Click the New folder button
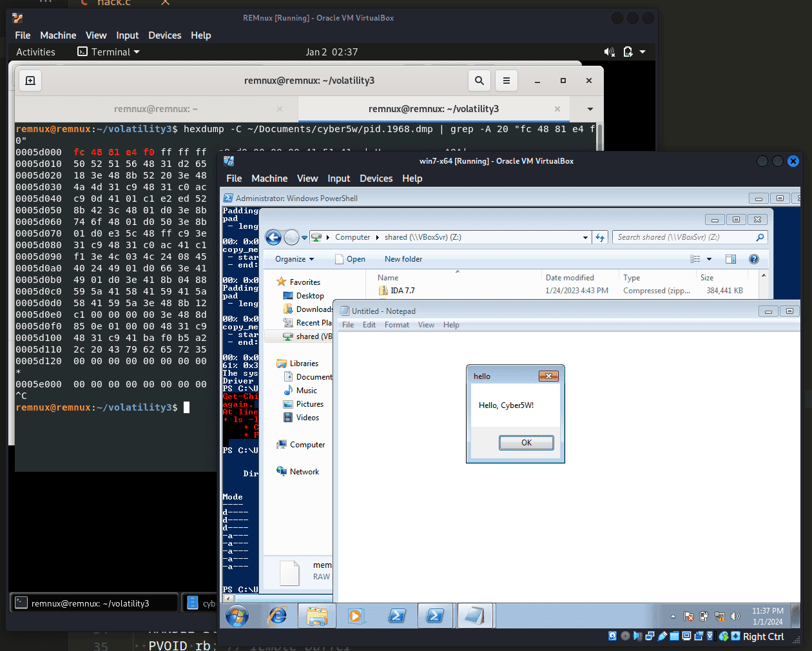The width and height of the screenshot is (812, 651). click(403, 259)
